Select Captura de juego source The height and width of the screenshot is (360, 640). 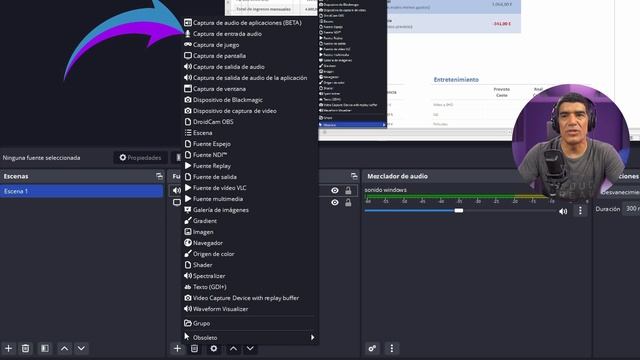tap(249, 45)
